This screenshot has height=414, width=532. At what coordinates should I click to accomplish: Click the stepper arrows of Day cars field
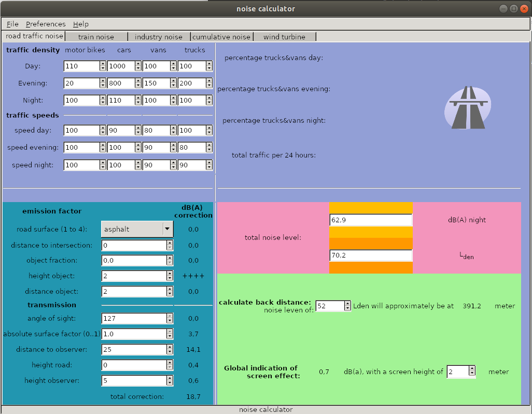(138, 66)
